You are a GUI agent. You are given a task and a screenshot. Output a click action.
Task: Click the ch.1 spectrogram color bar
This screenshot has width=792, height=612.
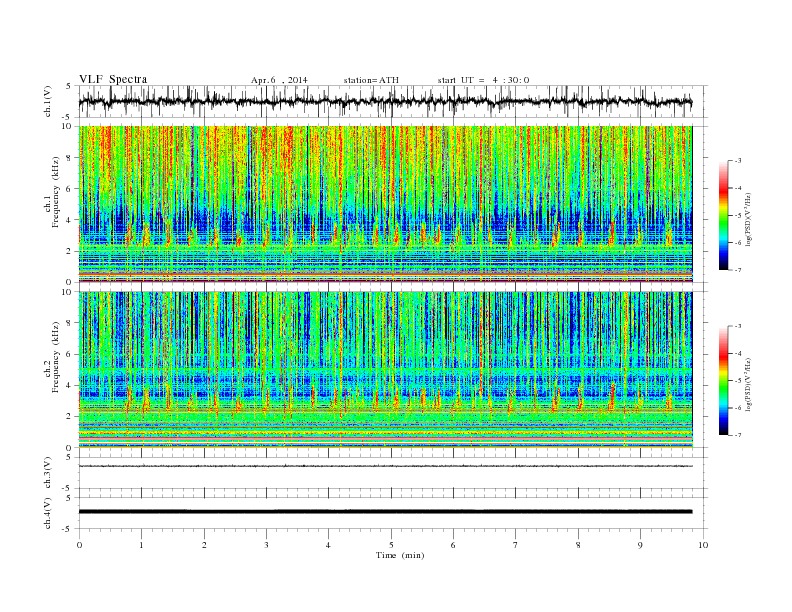pyautogui.click(x=723, y=216)
